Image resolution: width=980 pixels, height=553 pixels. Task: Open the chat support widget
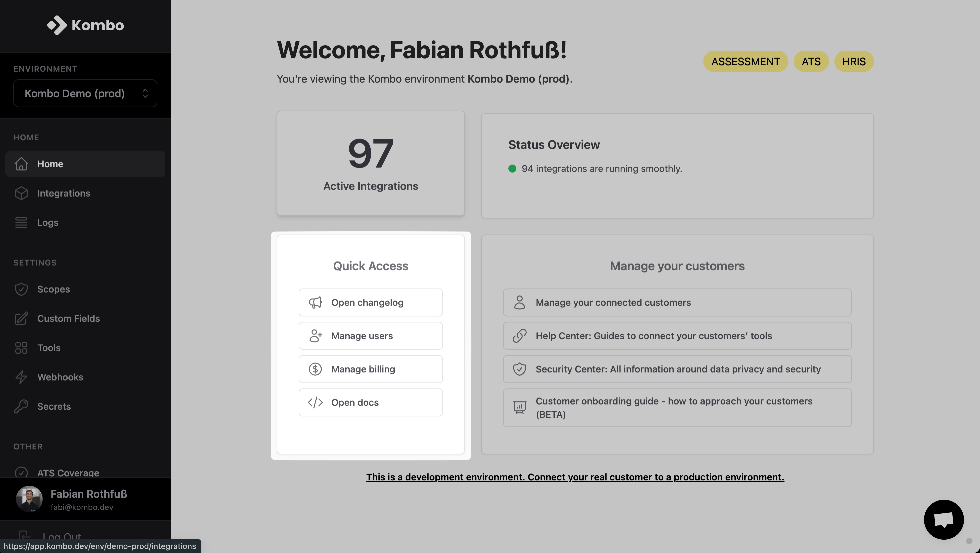[943, 520]
